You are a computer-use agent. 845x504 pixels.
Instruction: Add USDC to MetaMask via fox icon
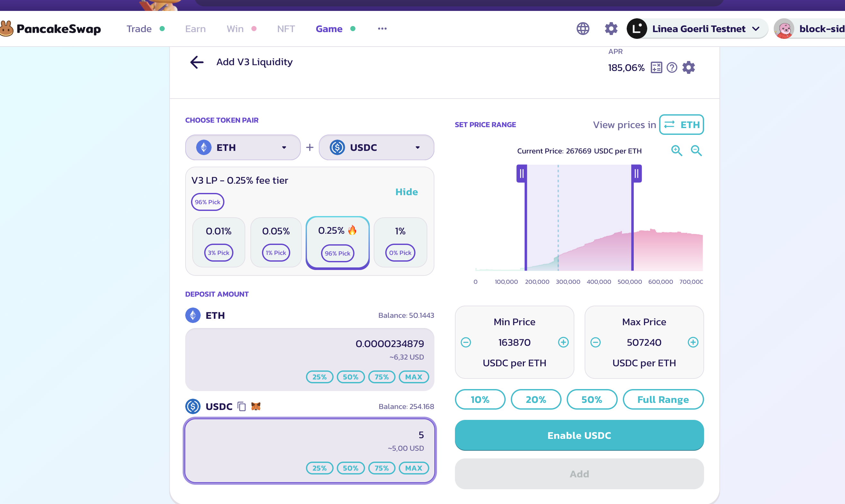tap(256, 406)
